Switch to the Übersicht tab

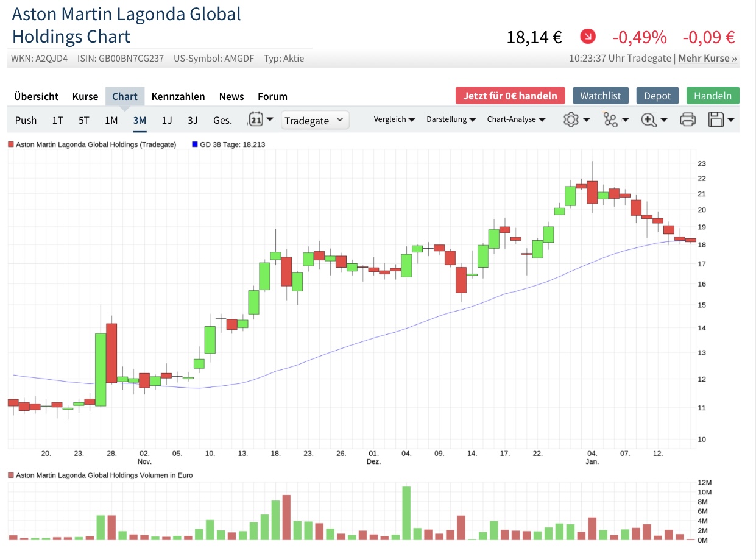37,96
